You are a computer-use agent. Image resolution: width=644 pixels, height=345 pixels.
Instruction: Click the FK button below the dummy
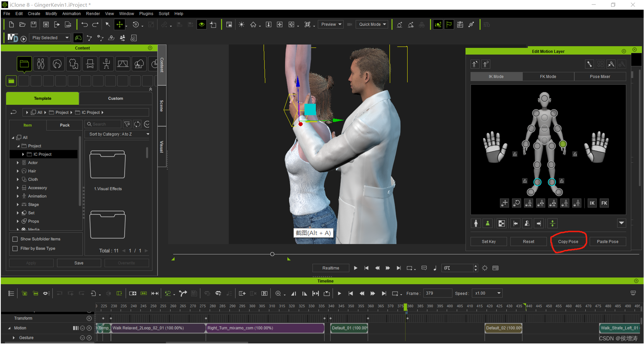(604, 203)
